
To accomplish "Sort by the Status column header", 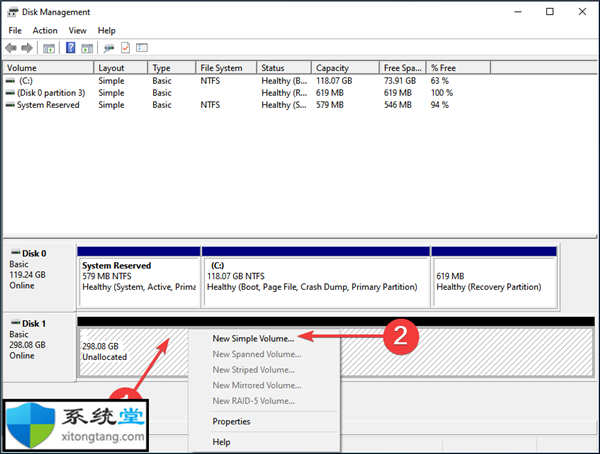I will (x=284, y=68).
